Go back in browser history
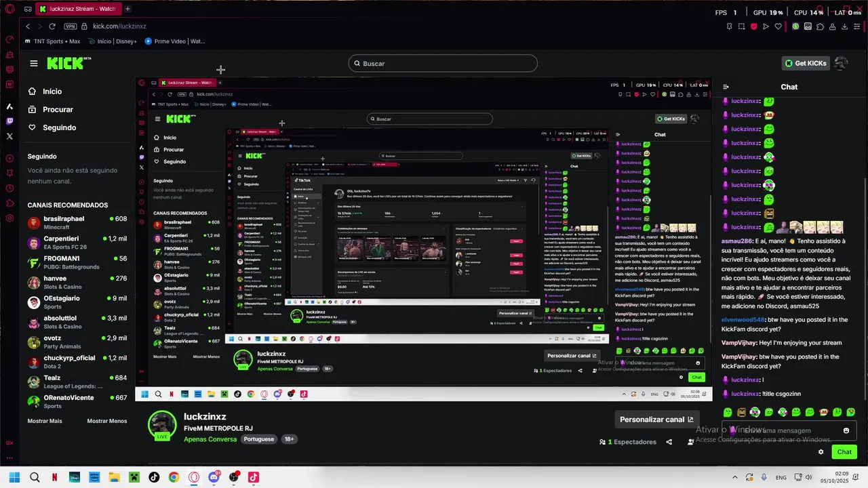Screen dimensions: 868x488 (28, 26)
